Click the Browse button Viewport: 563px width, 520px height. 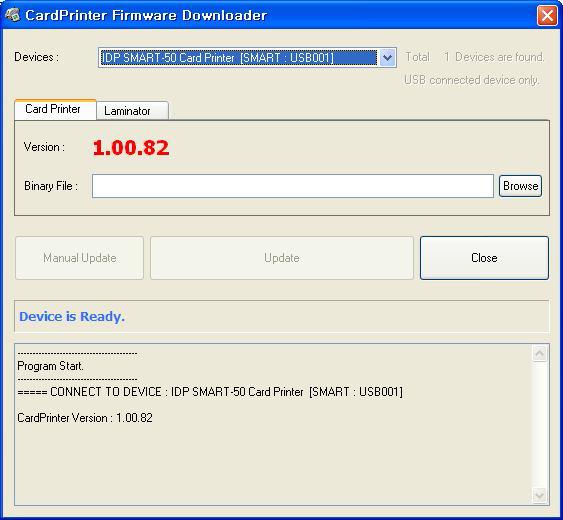click(520, 186)
